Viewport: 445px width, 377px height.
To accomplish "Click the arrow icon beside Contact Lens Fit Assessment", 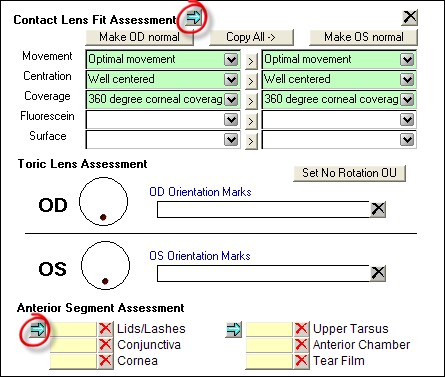I will tap(194, 18).
